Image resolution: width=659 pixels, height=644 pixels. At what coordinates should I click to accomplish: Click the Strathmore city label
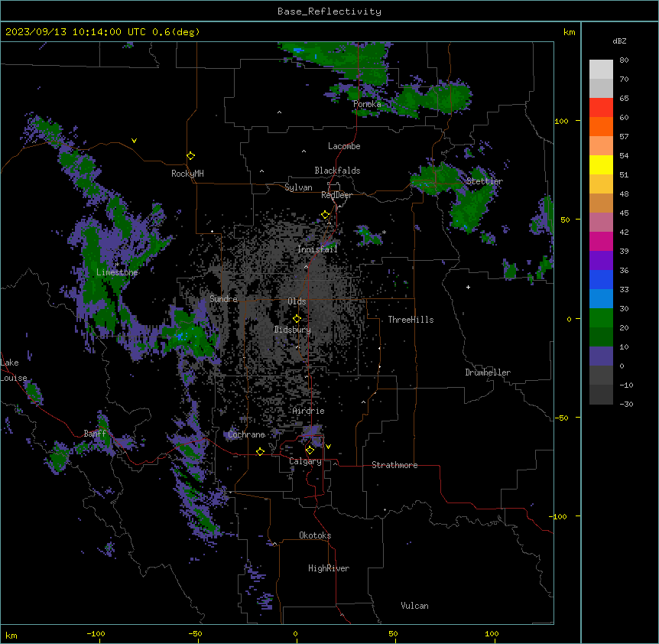394,465
